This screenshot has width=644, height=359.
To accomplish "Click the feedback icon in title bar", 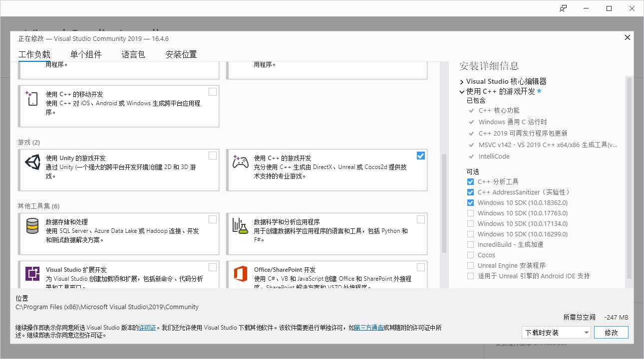I will click(x=563, y=8).
